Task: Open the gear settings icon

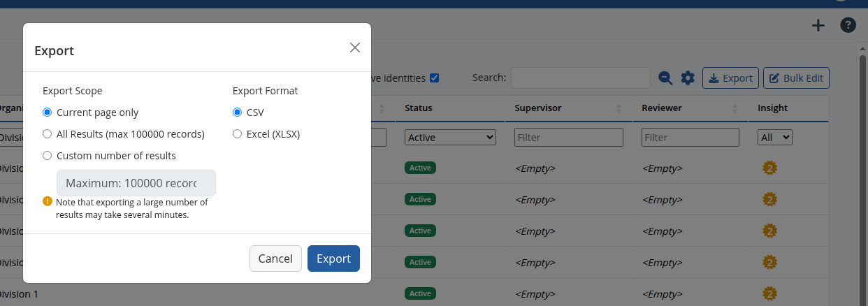Action: point(688,78)
